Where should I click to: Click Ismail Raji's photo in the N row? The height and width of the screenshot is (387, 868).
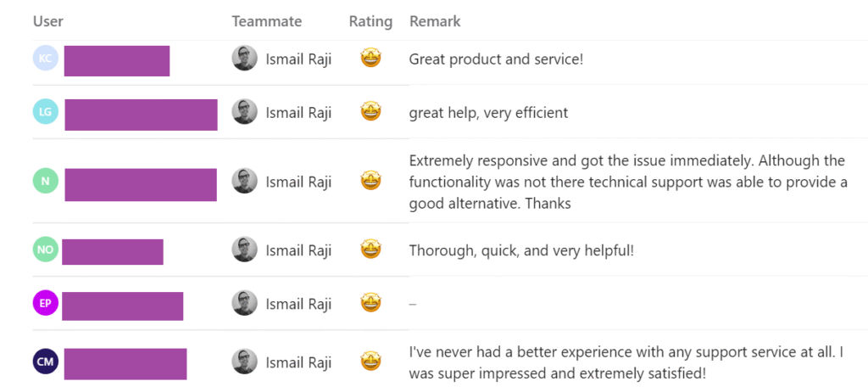tap(244, 181)
